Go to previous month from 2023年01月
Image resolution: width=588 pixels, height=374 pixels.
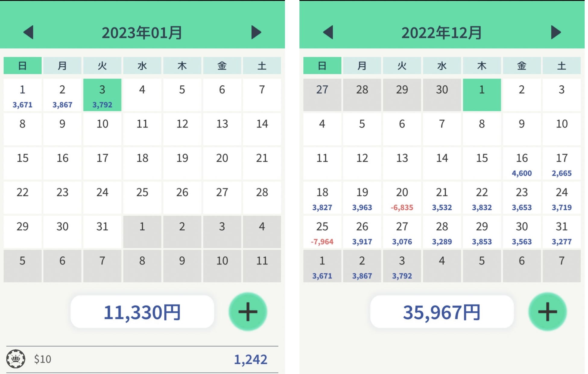[x=29, y=32]
